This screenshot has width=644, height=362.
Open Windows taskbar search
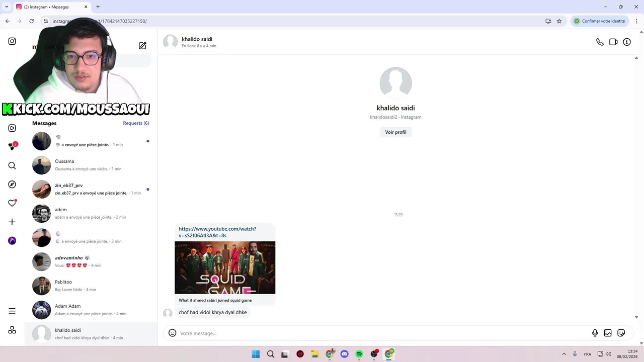[x=270, y=354]
